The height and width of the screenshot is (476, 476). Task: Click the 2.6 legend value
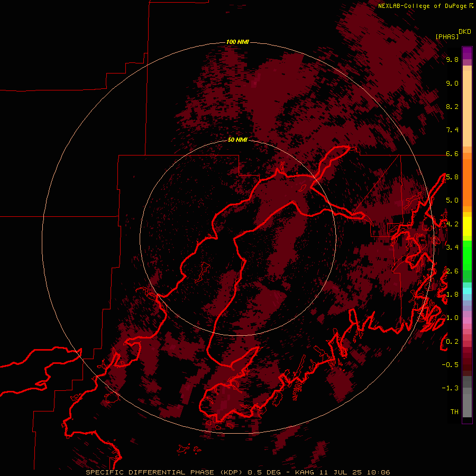(x=452, y=271)
